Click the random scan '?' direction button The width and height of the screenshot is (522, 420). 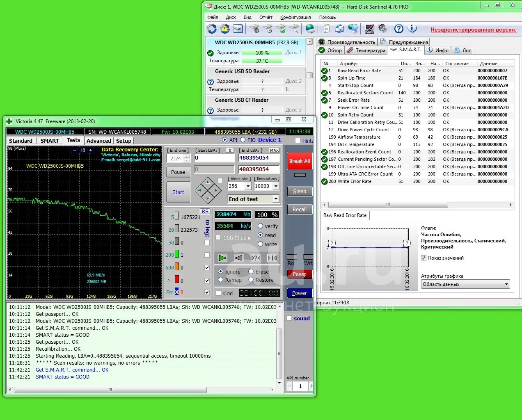point(256,258)
